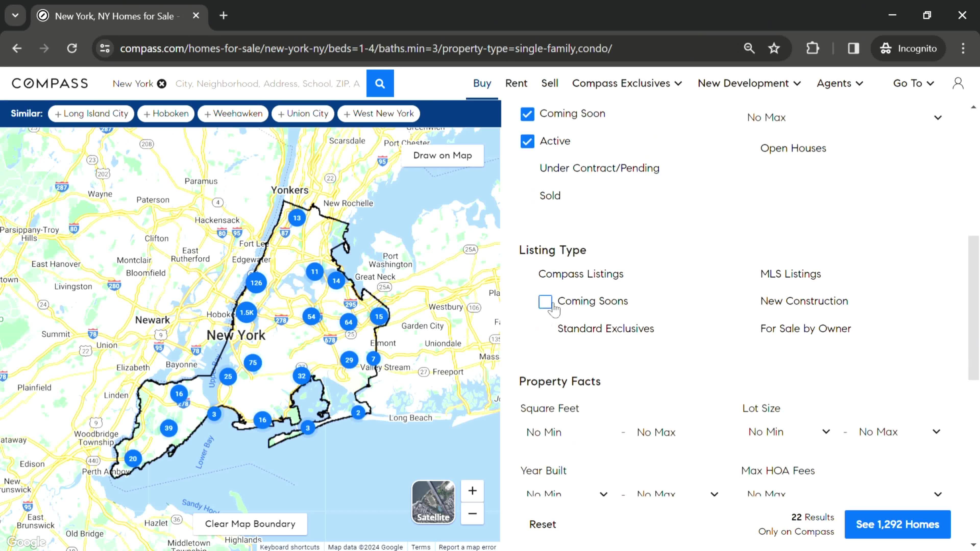Click the map cluster showing 32
Screen dimensions: 980x551
(x=301, y=376)
